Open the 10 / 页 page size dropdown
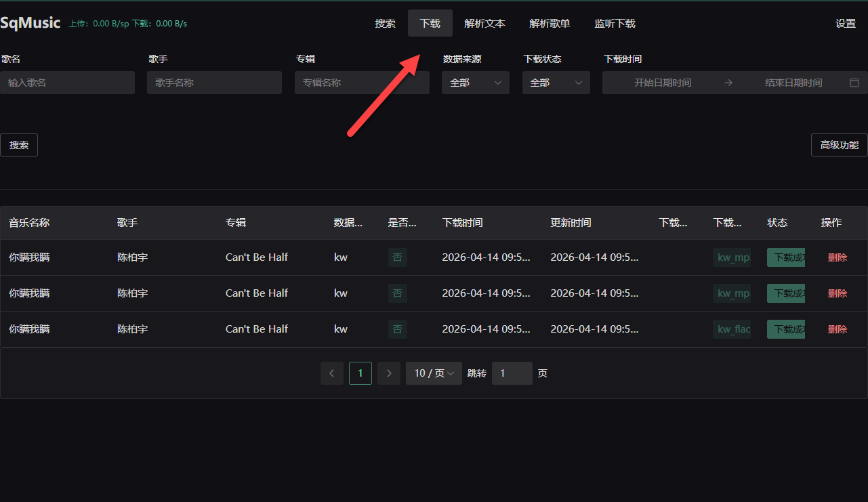 pyautogui.click(x=434, y=373)
